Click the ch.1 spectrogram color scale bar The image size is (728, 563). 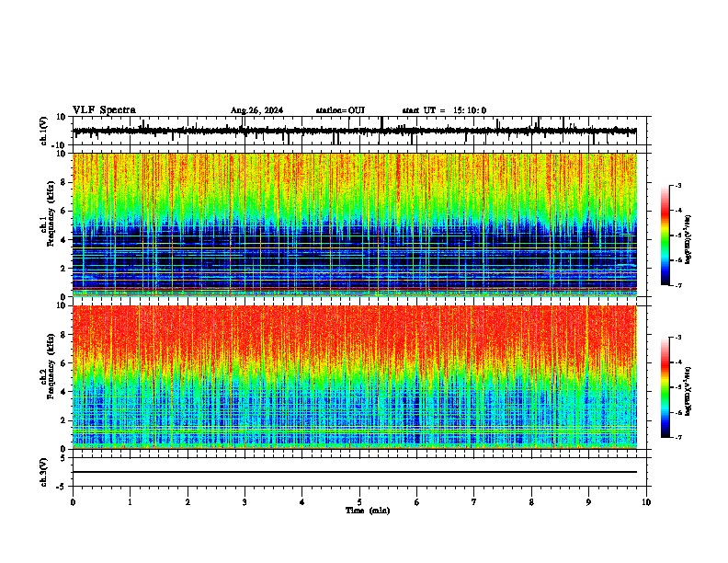click(x=665, y=236)
